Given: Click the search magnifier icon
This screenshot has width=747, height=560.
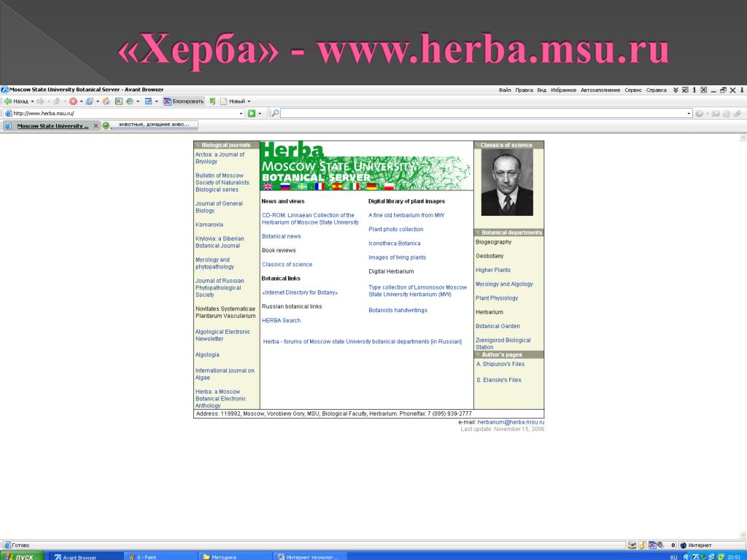Looking at the screenshot, I should (274, 113).
